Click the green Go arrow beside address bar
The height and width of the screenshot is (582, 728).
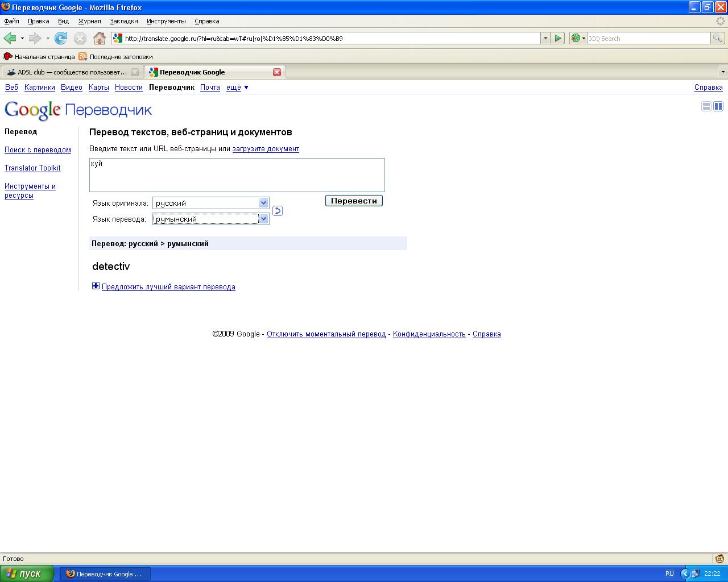click(558, 38)
